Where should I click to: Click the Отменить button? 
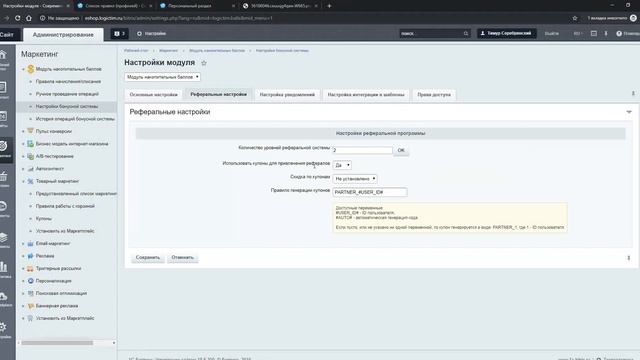click(x=182, y=258)
